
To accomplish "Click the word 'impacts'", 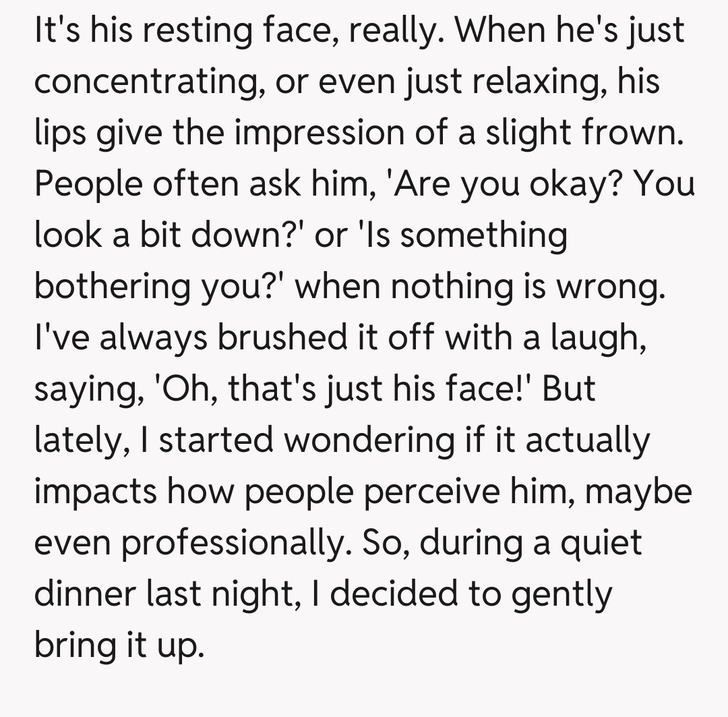I will pyautogui.click(x=96, y=492).
